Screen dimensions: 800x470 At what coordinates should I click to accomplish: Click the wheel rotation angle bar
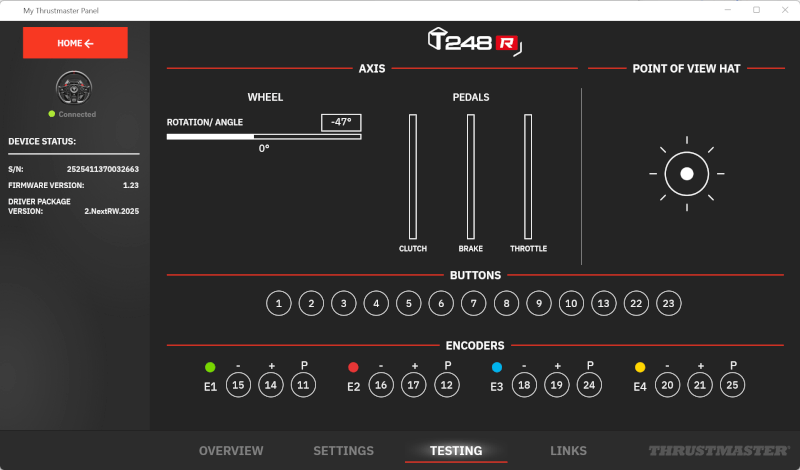[x=264, y=137]
